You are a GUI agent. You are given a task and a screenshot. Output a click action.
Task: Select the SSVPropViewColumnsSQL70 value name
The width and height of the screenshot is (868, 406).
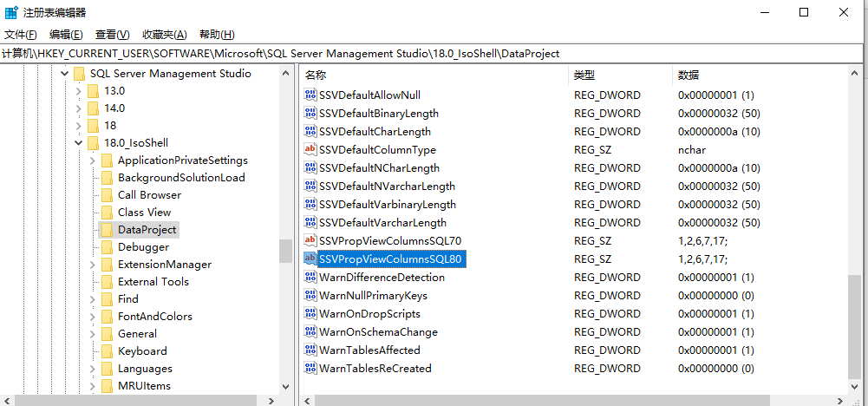point(389,241)
